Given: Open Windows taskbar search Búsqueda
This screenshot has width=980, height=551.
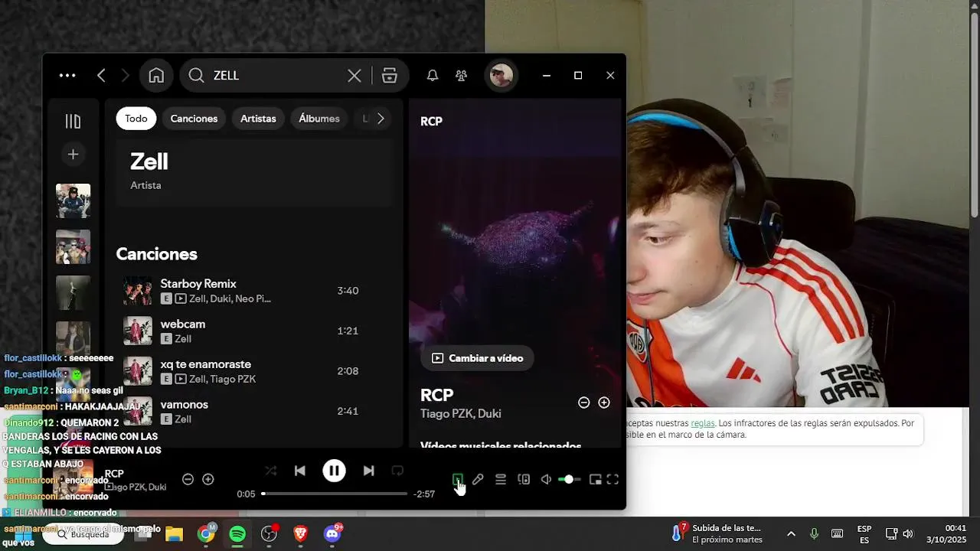Looking at the screenshot, I should coord(83,534).
